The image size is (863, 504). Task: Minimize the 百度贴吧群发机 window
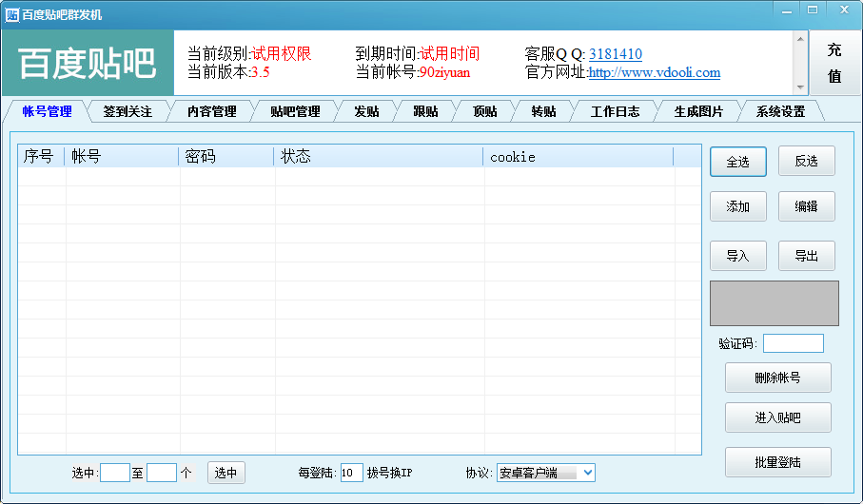click(x=787, y=10)
